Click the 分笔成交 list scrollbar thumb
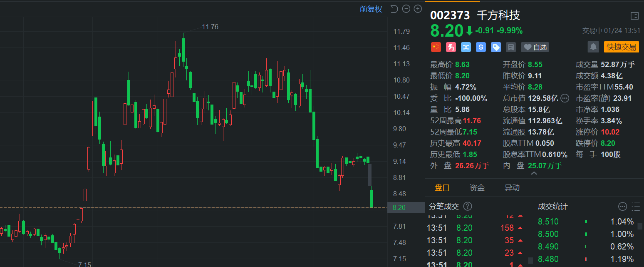 (530, 260)
